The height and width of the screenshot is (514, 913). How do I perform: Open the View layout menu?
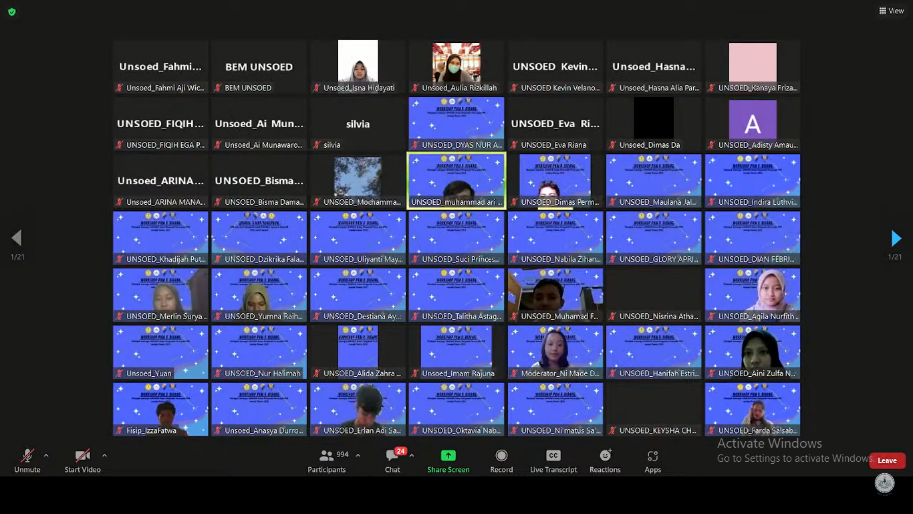[891, 11]
